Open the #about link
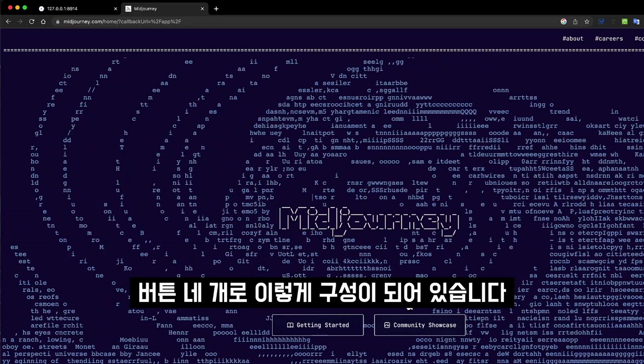The height and width of the screenshot is (364, 644). (573, 39)
